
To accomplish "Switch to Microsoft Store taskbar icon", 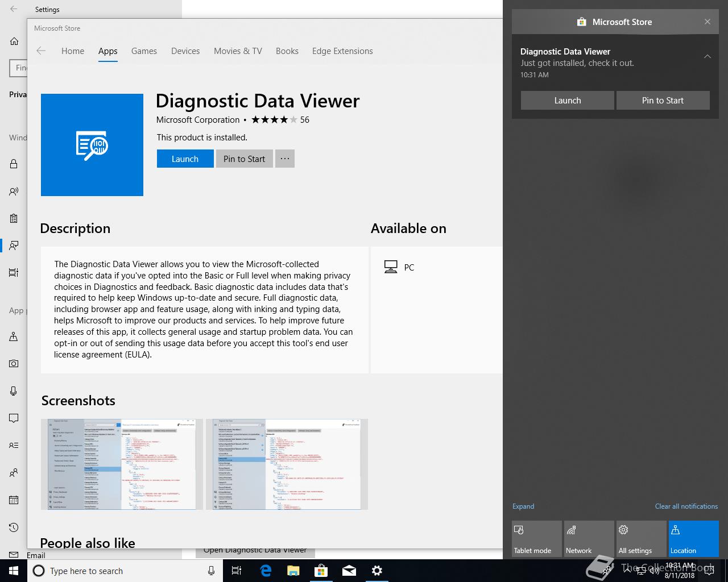I will click(x=321, y=571).
